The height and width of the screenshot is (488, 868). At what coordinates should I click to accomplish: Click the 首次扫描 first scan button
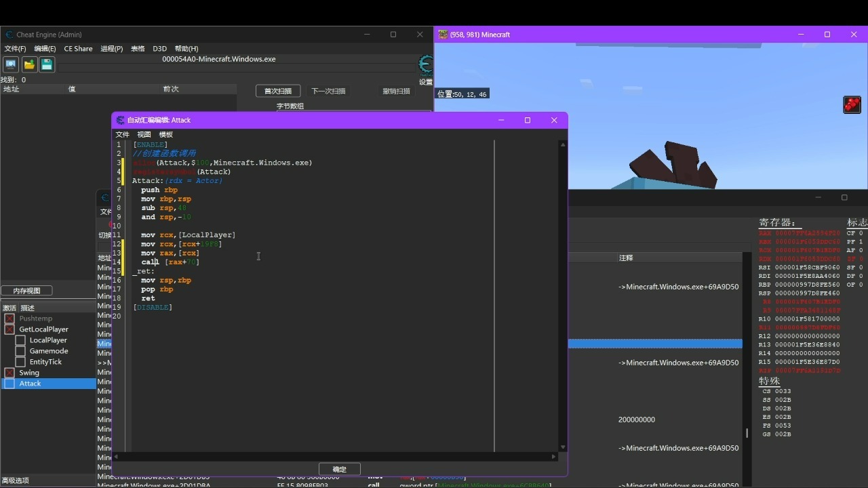point(278,91)
